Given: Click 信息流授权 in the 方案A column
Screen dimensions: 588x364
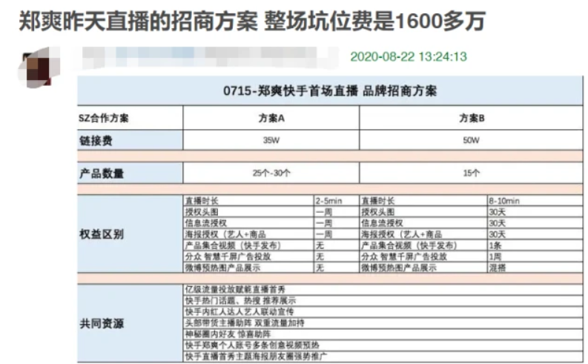Looking at the screenshot, I should 248,223.
